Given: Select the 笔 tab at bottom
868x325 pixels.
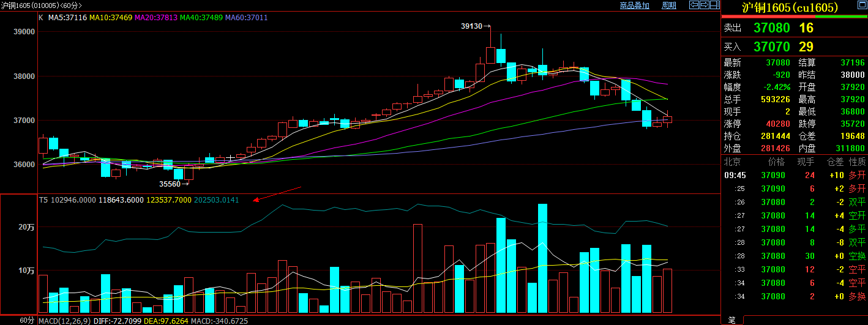Looking at the screenshot, I should 731,320.
